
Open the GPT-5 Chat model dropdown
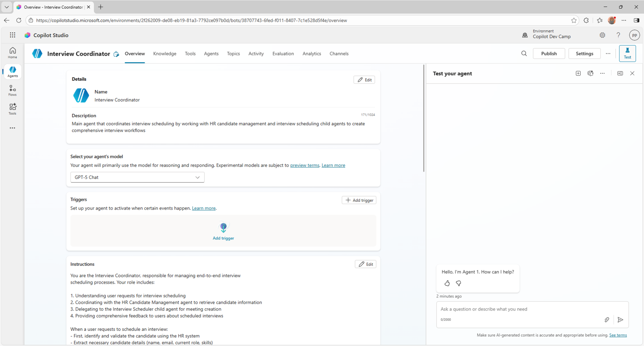(137, 177)
